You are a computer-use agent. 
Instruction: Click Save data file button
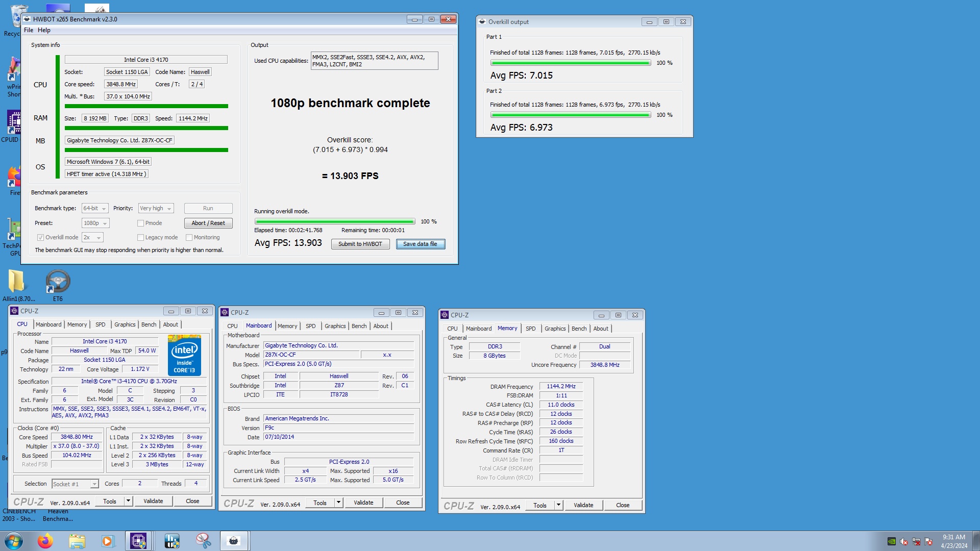pyautogui.click(x=421, y=244)
